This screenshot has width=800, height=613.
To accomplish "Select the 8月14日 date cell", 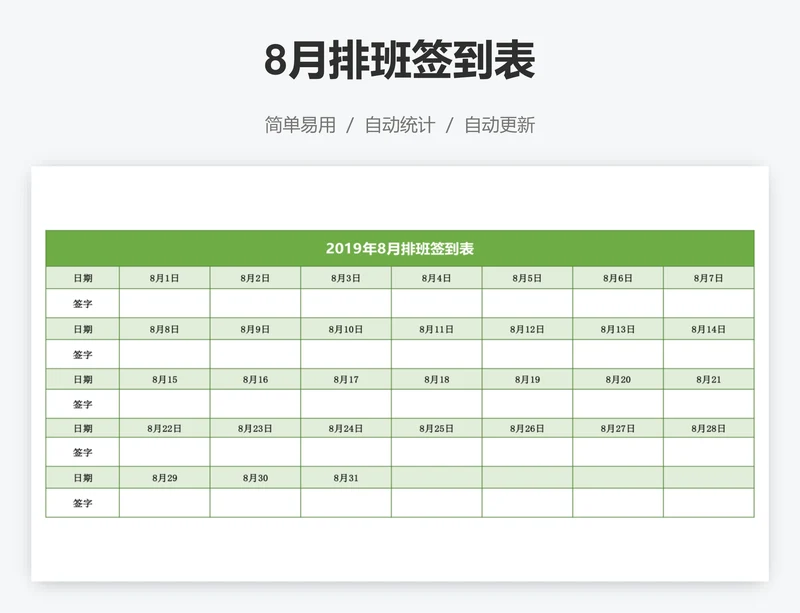I will click(x=709, y=329).
